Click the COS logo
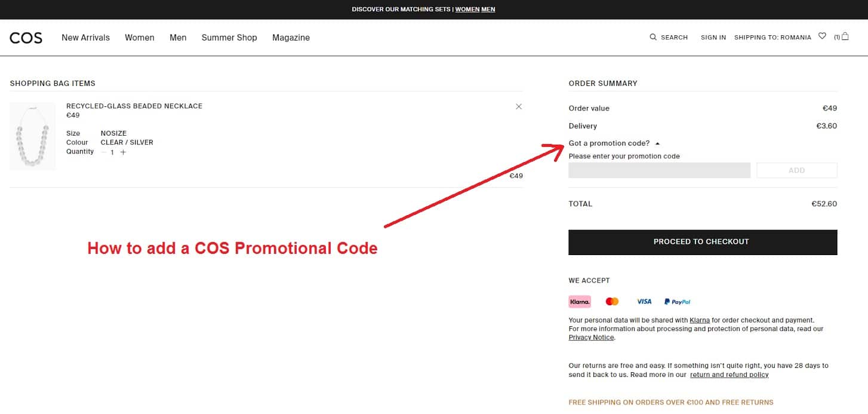868x414 pixels. [26, 37]
